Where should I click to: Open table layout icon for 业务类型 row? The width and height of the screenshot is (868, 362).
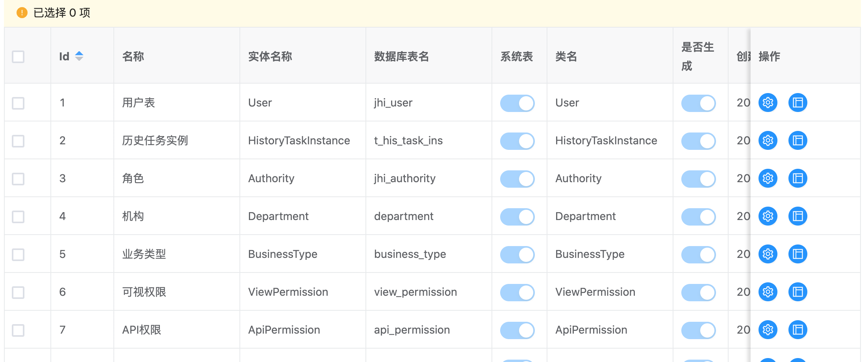[798, 254]
